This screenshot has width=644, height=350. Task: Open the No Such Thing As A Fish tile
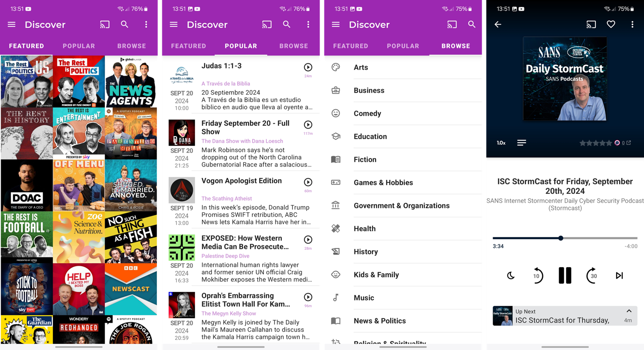pyautogui.click(x=131, y=237)
